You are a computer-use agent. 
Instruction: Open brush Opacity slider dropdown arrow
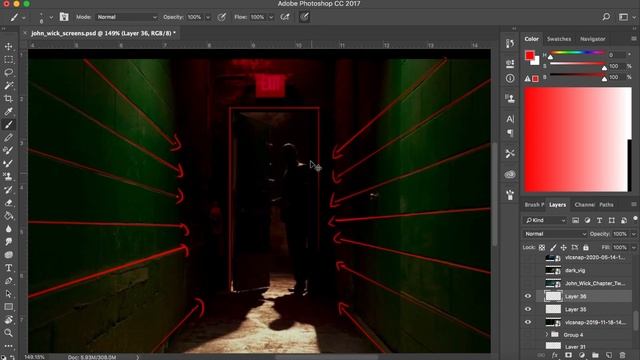[x=208, y=17]
